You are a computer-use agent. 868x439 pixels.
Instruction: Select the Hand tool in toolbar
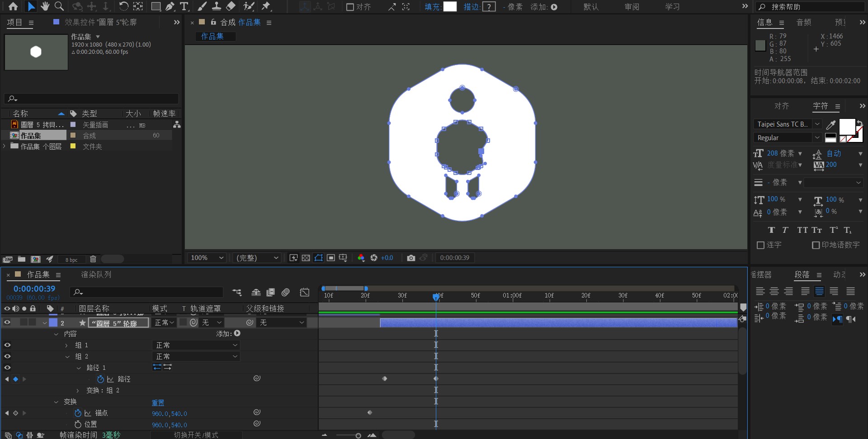[x=45, y=6]
